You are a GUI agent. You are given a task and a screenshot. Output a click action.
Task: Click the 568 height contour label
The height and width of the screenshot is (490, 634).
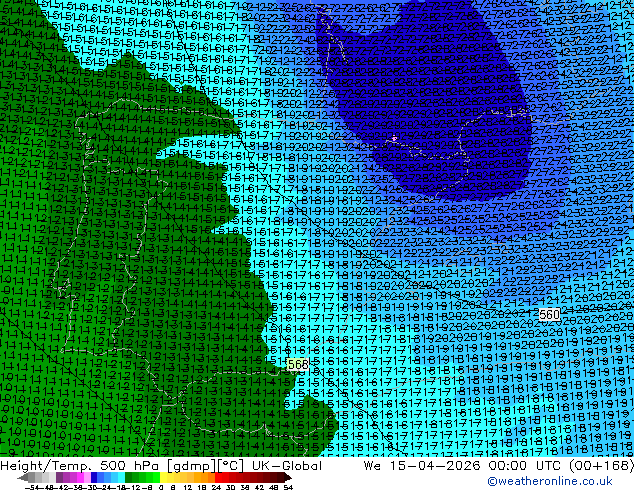(298, 364)
